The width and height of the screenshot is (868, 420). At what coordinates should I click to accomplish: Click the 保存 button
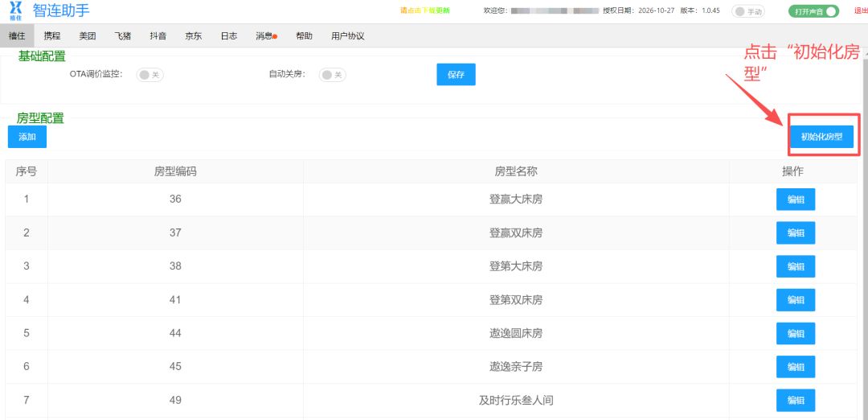[x=457, y=75]
